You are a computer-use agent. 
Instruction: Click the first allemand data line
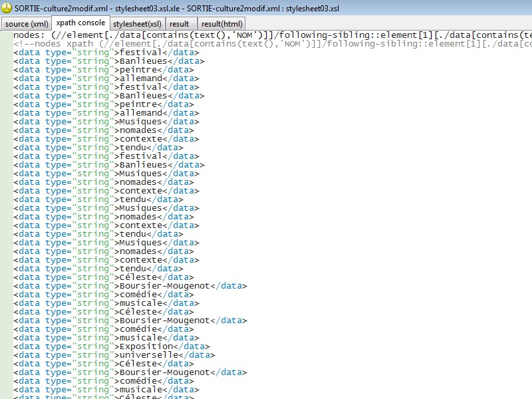(102, 78)
